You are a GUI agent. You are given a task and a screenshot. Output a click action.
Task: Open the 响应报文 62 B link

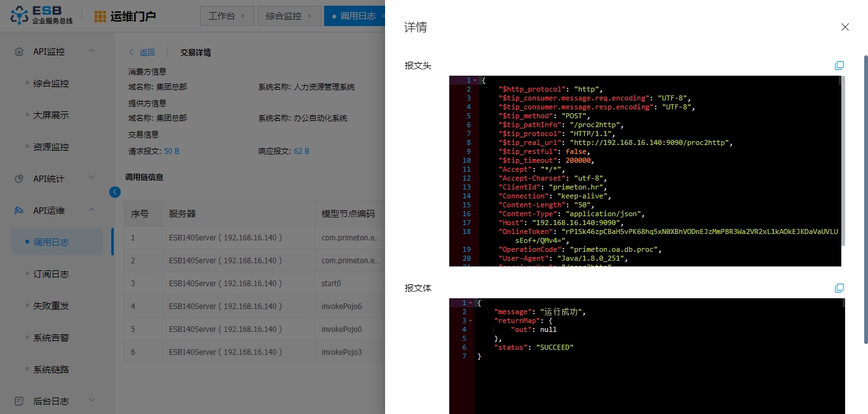click(301, 151)
